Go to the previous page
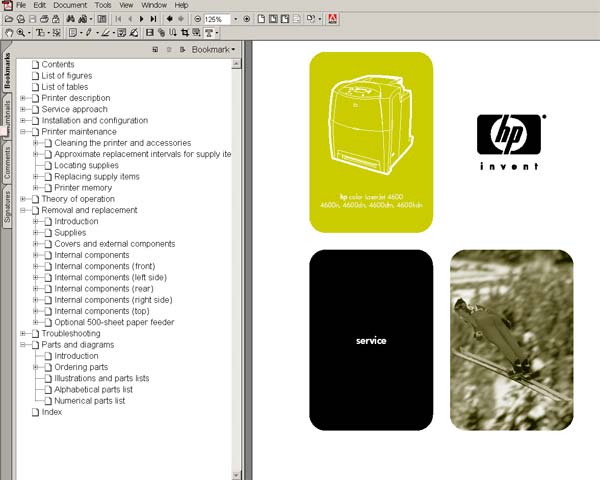Image resolution: width=600 pixels, height=480 pixels. 130,19
